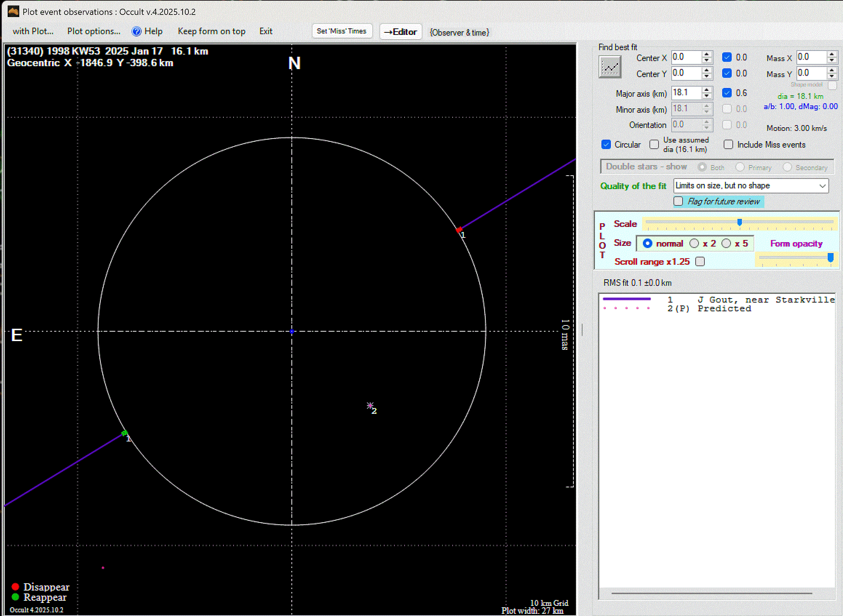Click the Occult app icon in title bar

pos(13,12)
